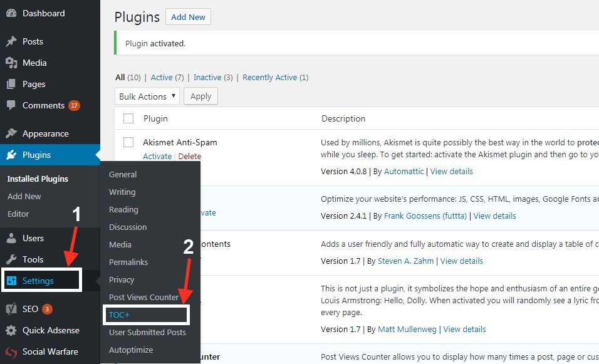Screen dimensions: 599x364
Task: Choose General in Settings flyout
Action: tap(123, 175)
